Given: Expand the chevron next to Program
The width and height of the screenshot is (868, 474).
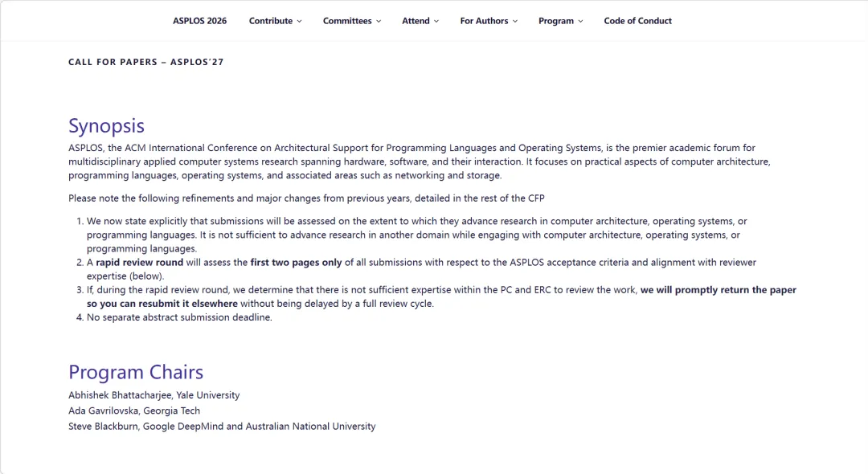Looking at the screenshot, I should coord(580,22).
